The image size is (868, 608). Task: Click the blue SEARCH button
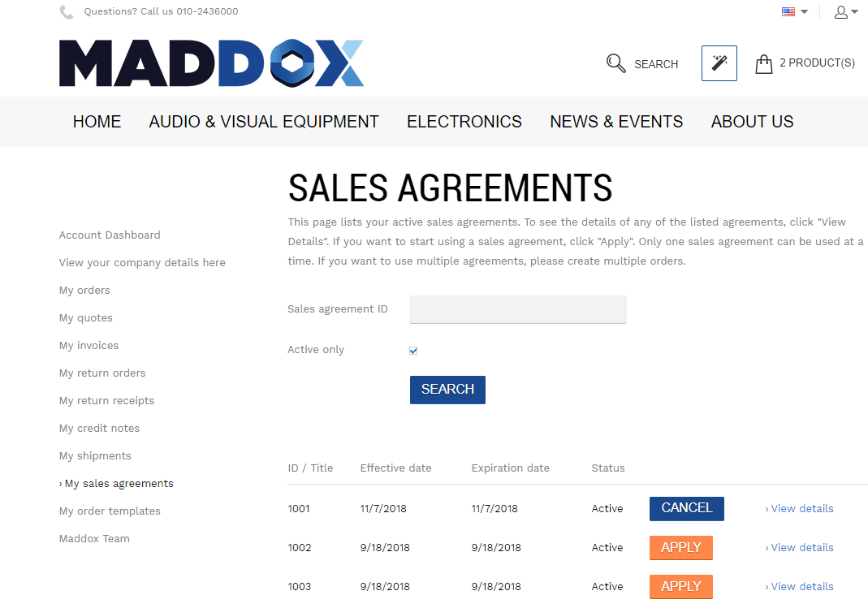447,390
